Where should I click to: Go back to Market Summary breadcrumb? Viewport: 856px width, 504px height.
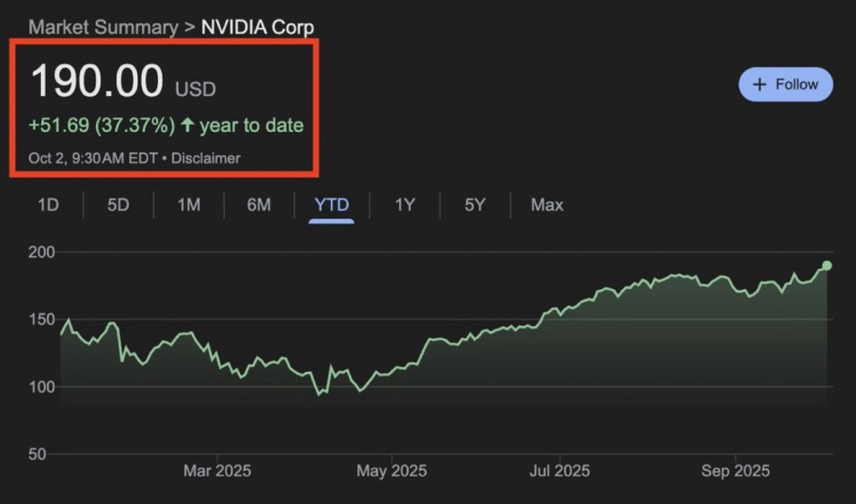103,27
